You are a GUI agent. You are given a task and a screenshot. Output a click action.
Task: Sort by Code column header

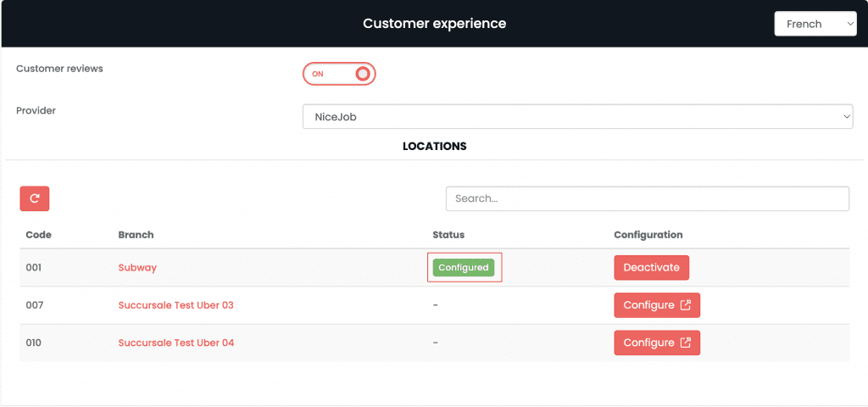[39, 235]
